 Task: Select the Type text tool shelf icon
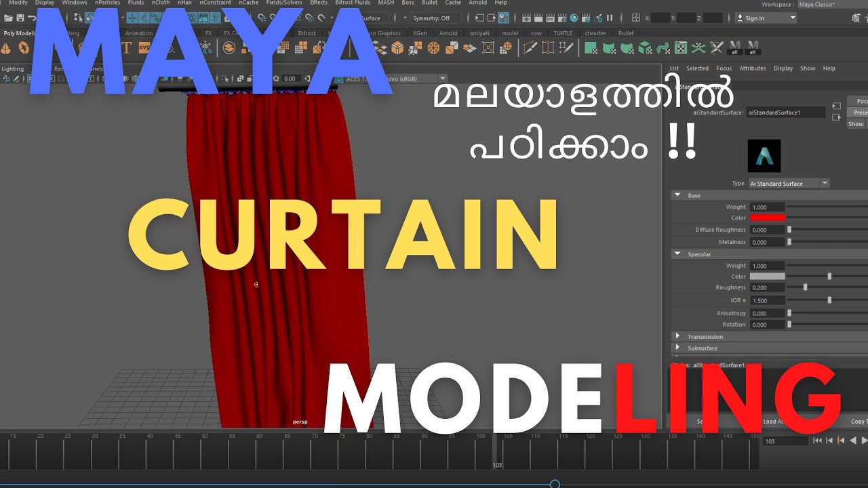(x=125, y=47)
